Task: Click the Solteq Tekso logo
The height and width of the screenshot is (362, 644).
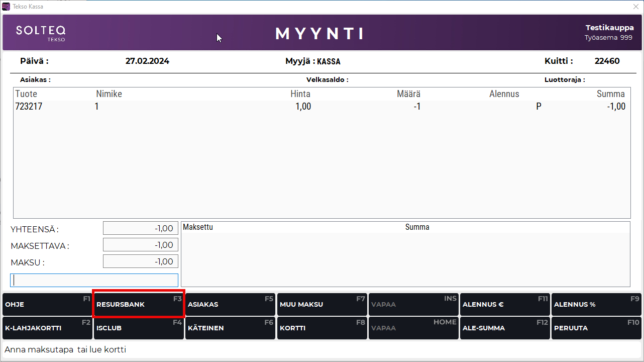Action: coord(41,33)
